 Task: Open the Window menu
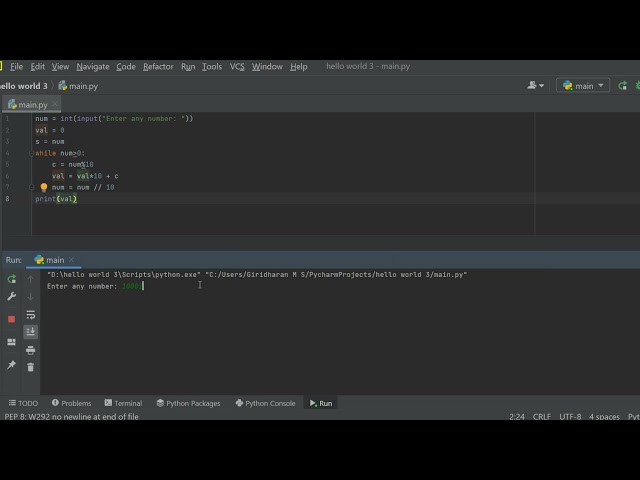(267, 67)
